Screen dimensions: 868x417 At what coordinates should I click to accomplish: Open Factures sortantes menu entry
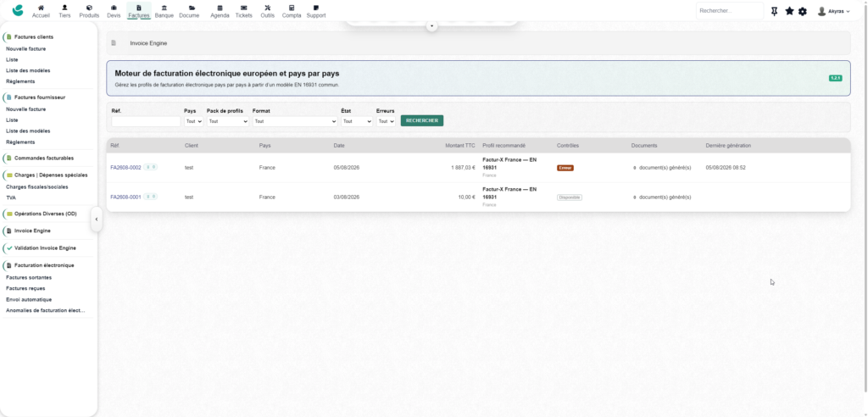(x=29, y=277)
